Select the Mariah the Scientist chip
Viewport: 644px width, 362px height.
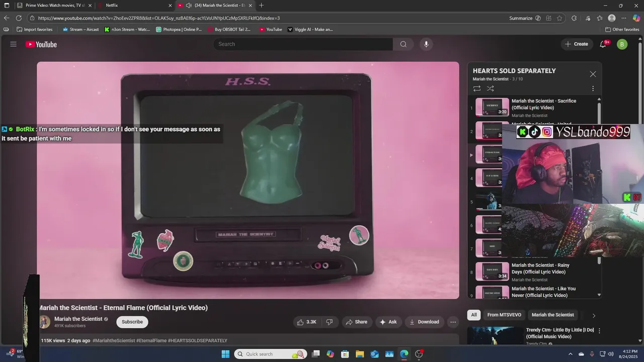(552, 315)
